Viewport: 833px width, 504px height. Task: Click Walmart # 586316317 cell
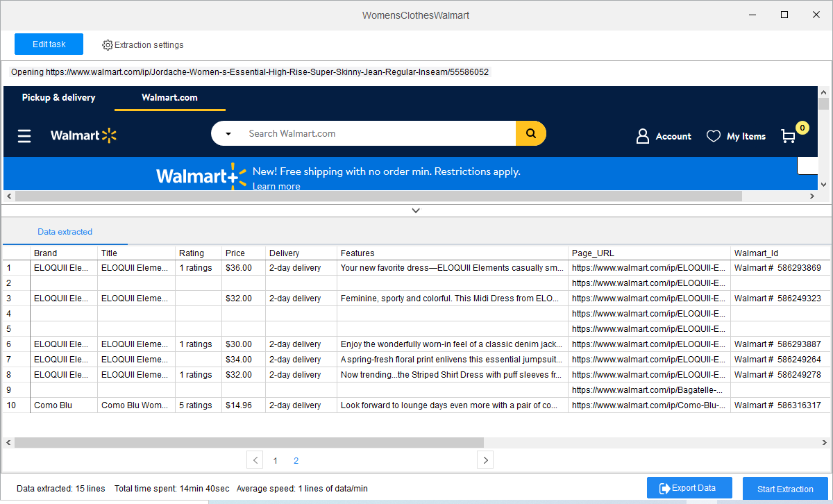coord(780,405)
